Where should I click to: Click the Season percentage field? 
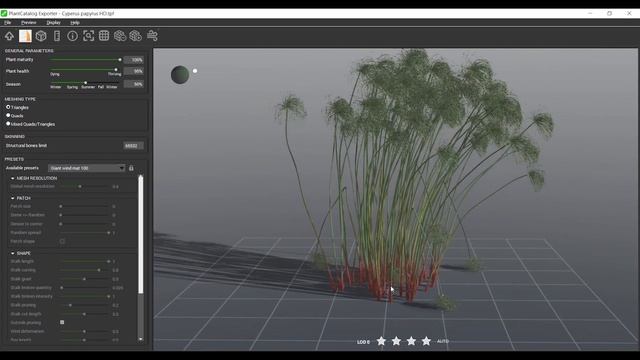tap(134, 84)
